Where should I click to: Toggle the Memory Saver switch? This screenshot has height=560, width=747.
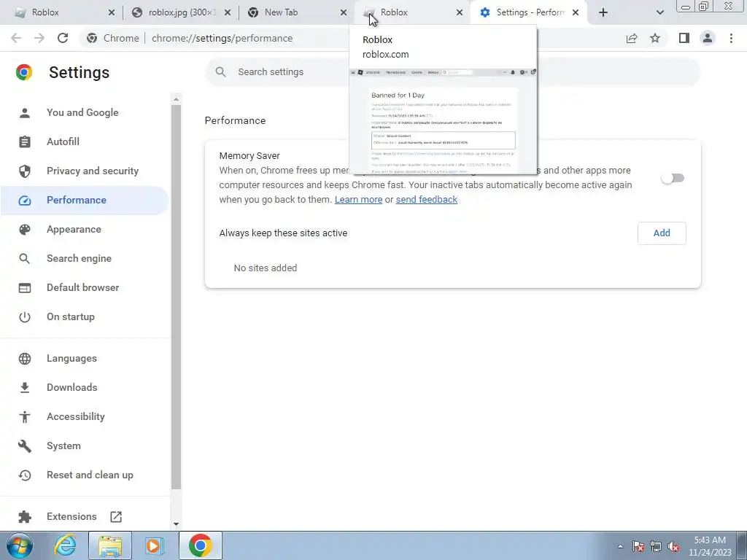[x=673, y=178]
